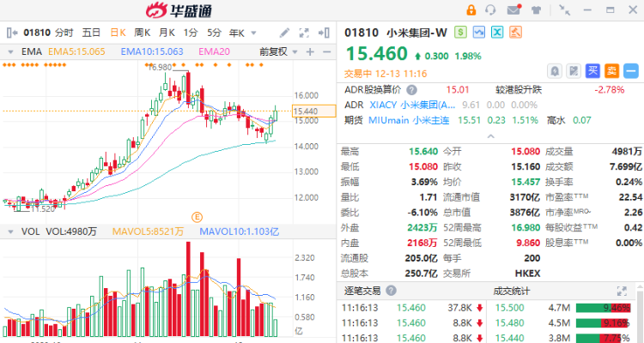Click the 小米集团-W stock name
The height and width of the screenshot is (343, 644).
(416, 33)
